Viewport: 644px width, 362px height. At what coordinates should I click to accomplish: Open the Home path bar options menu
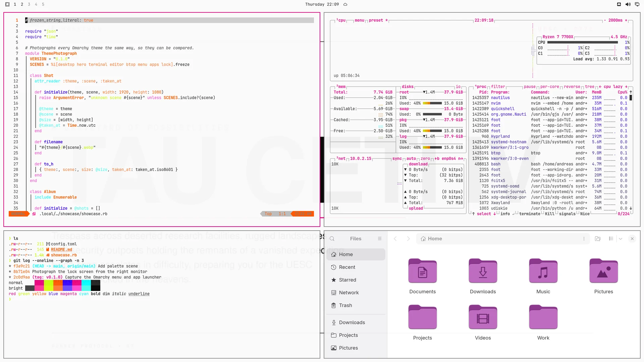tap(584, 239)
